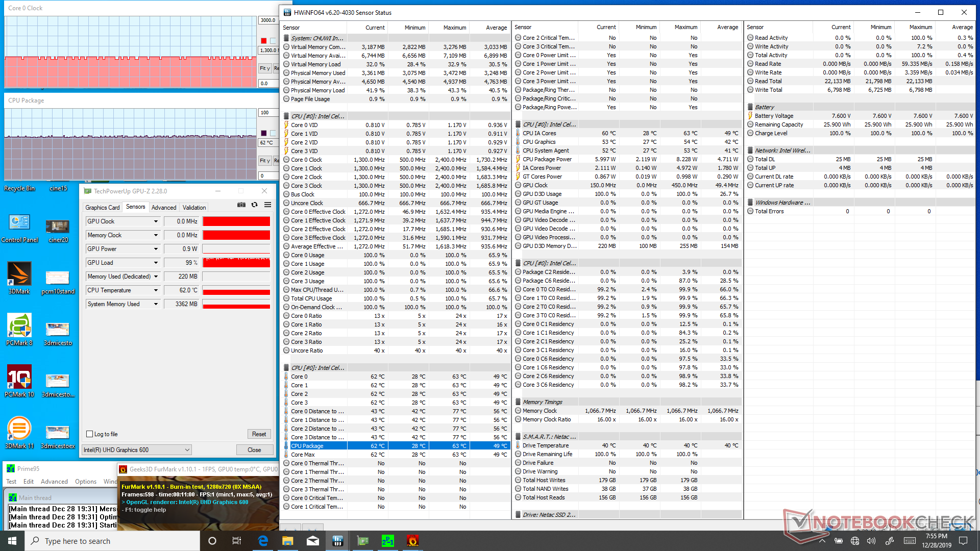Launch PCMark 10 desktop shortcut
The image size is (980, 551).
(x=19, y=381)
